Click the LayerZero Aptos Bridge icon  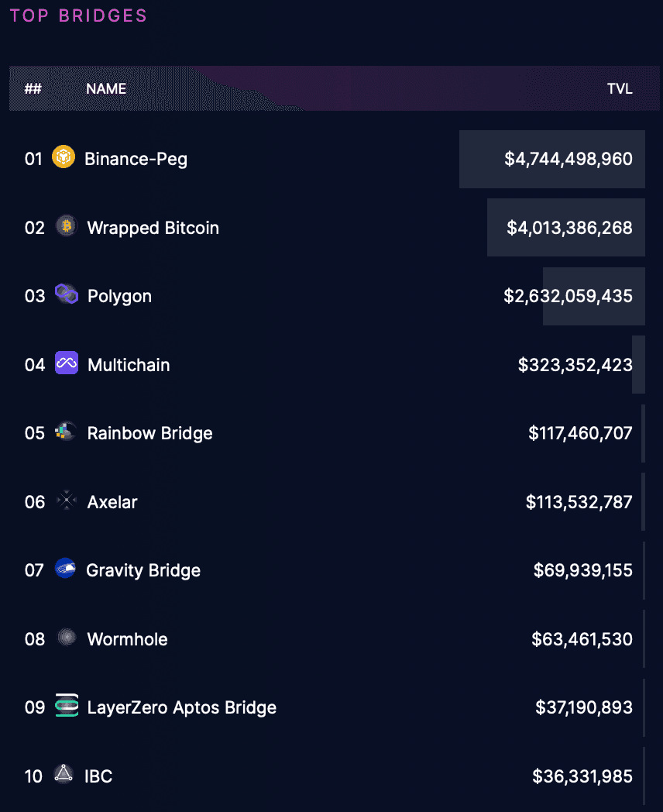click(x=67, y=707)
